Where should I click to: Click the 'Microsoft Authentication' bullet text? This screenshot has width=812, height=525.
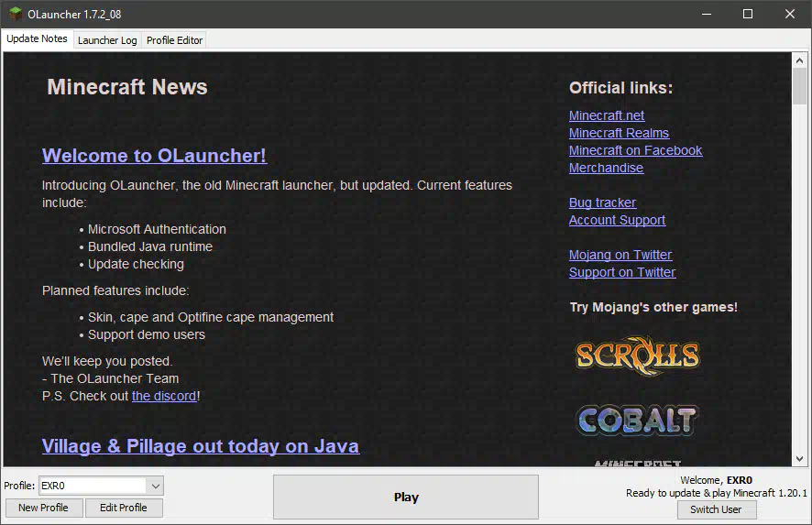point(157,229)
